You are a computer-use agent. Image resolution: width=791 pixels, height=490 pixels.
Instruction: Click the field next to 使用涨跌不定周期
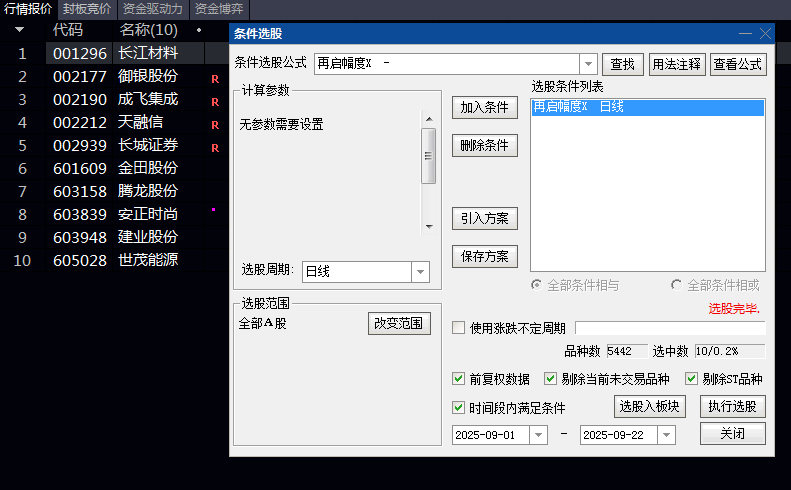tap(670, 328)
